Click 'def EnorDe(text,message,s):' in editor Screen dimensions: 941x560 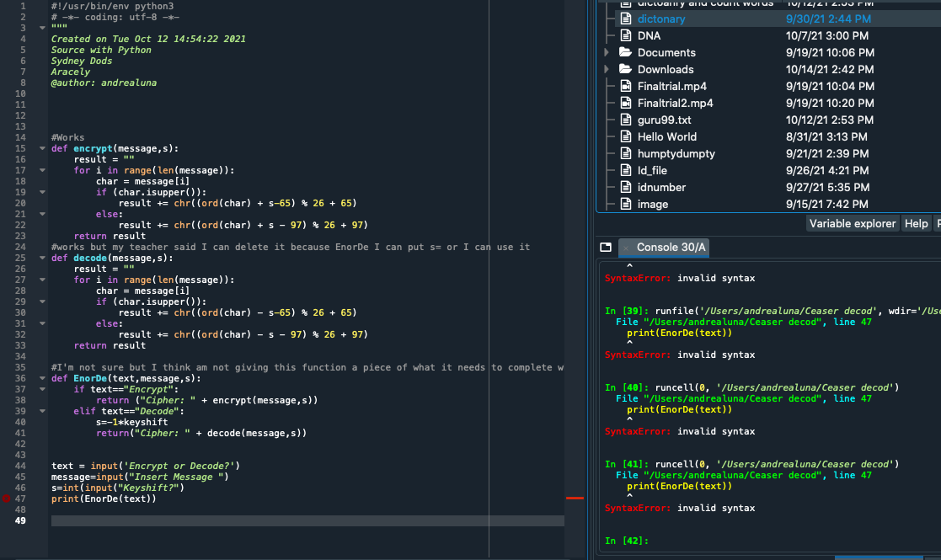coord(126,378)
